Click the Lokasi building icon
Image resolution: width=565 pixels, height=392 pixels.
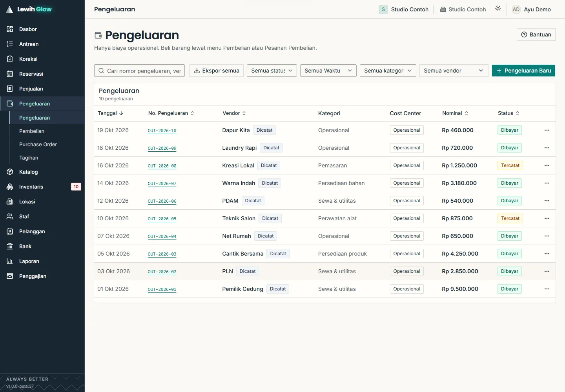pos(10,201)
